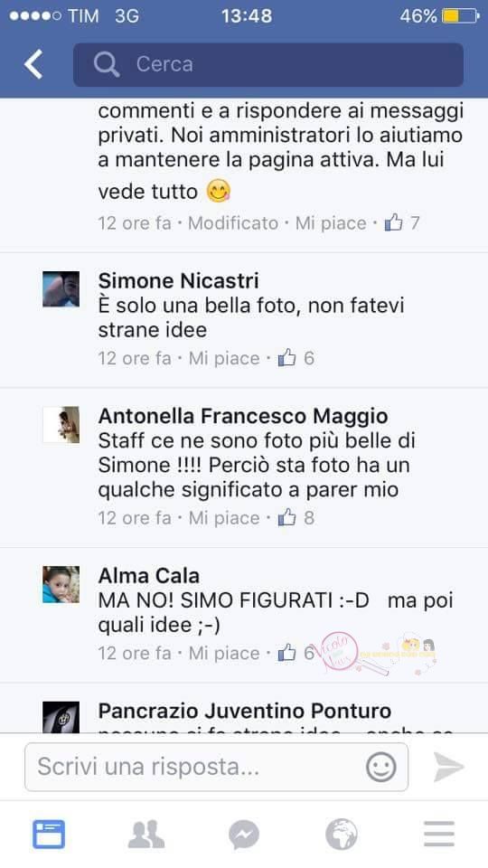Like Alma Cala's comment with Mi piace
The width and height of the screenshot is (488, 868).
[x=224, y=654]
